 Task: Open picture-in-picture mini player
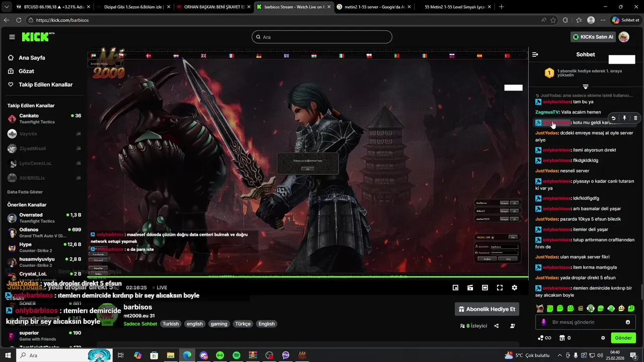(x=455, y=288)
